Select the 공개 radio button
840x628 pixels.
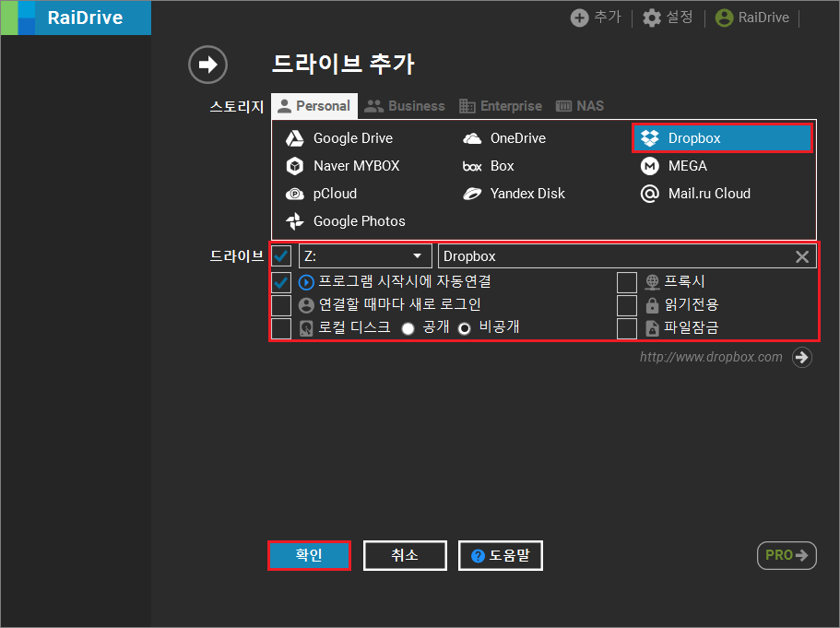coord(408,328)
